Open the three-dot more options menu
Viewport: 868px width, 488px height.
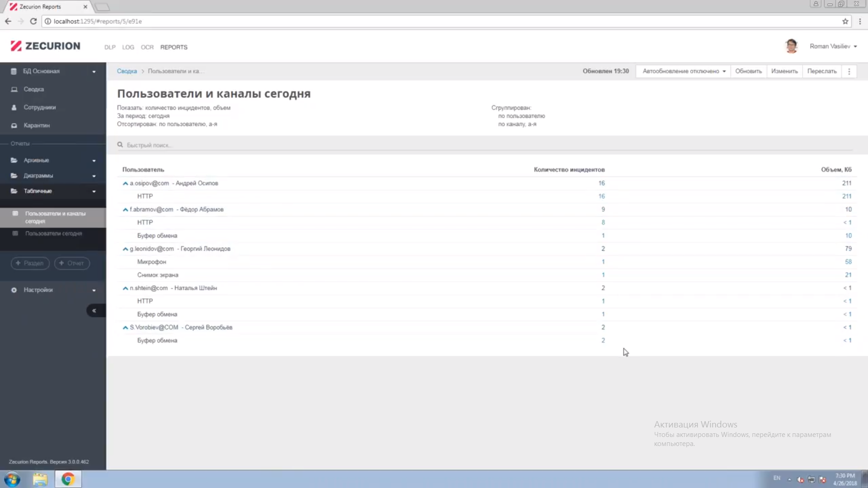[849, 71]
